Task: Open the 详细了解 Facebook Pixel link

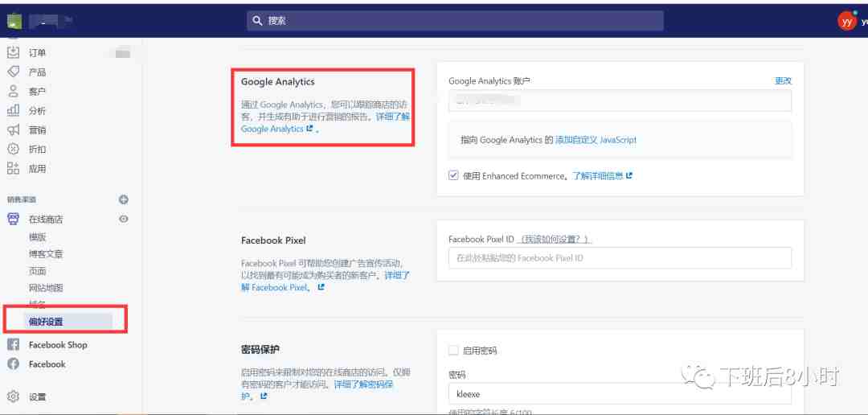Action: click(x=326, y=281)
